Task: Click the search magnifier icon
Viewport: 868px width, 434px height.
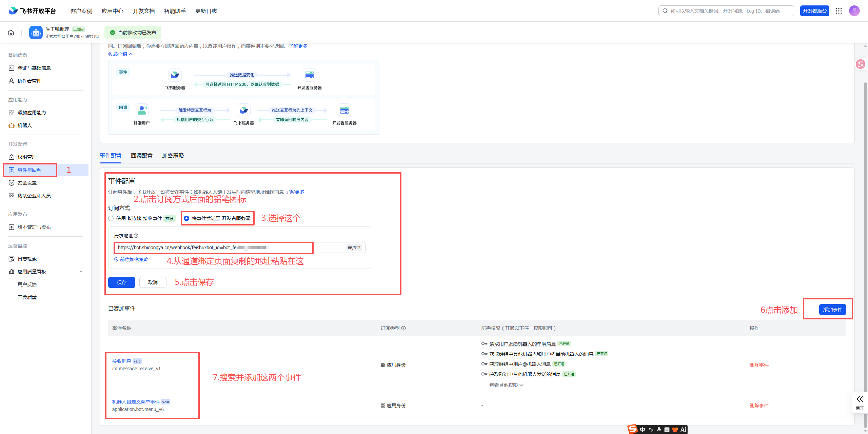Action: (x=665, y=11)
